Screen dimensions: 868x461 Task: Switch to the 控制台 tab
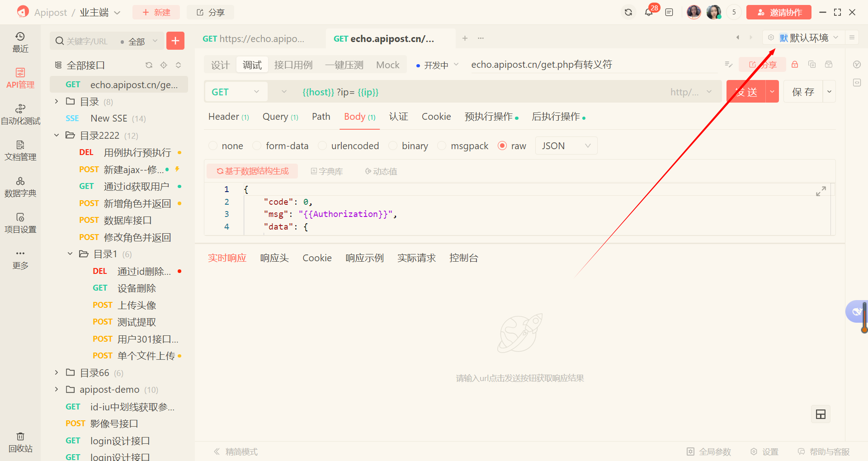coord(464,258)
